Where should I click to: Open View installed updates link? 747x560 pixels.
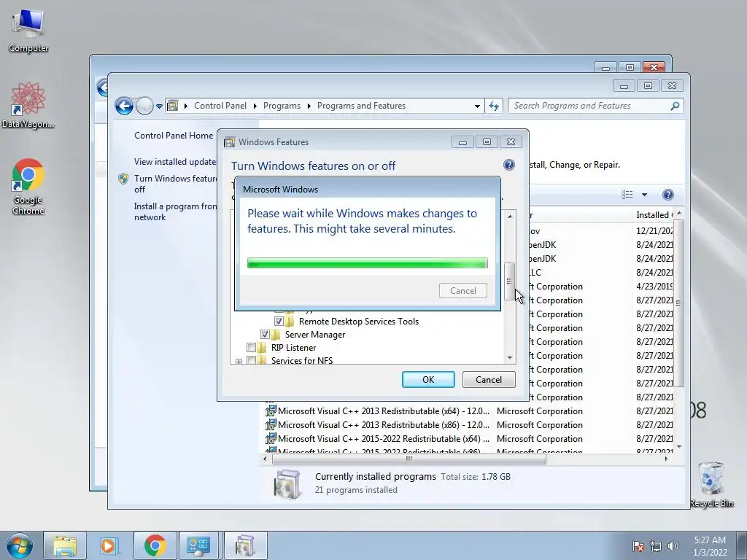point(175,161)
